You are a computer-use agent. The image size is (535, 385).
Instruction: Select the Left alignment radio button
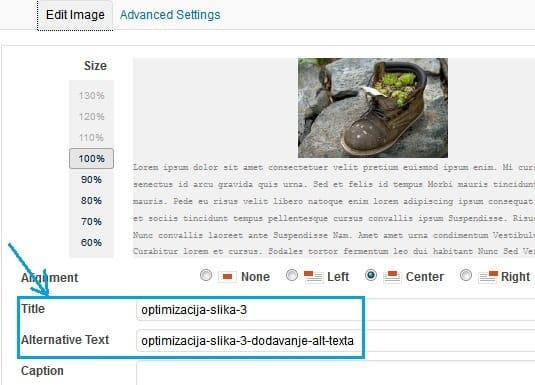[292, 275]
